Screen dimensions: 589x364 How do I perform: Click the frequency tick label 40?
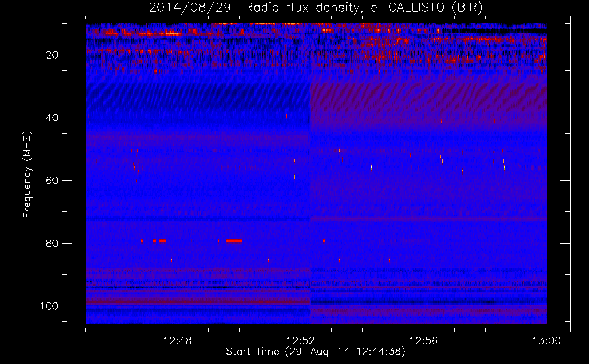point(52,118)
